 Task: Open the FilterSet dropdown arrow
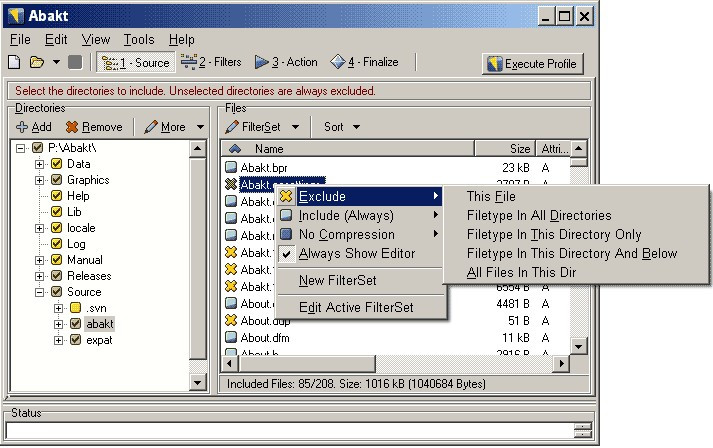tap(296, 127)
